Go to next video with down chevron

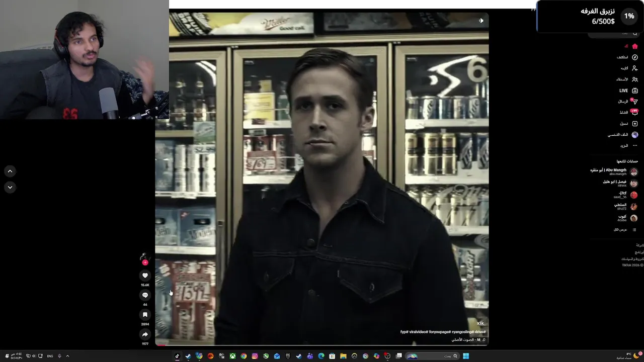tap(10, 187)
